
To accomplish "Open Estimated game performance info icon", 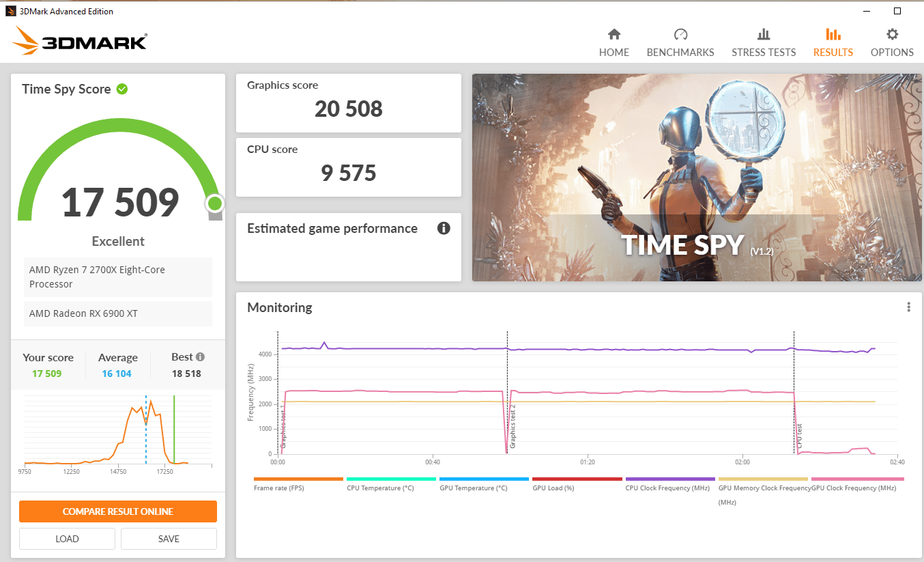I will [444, 228].
